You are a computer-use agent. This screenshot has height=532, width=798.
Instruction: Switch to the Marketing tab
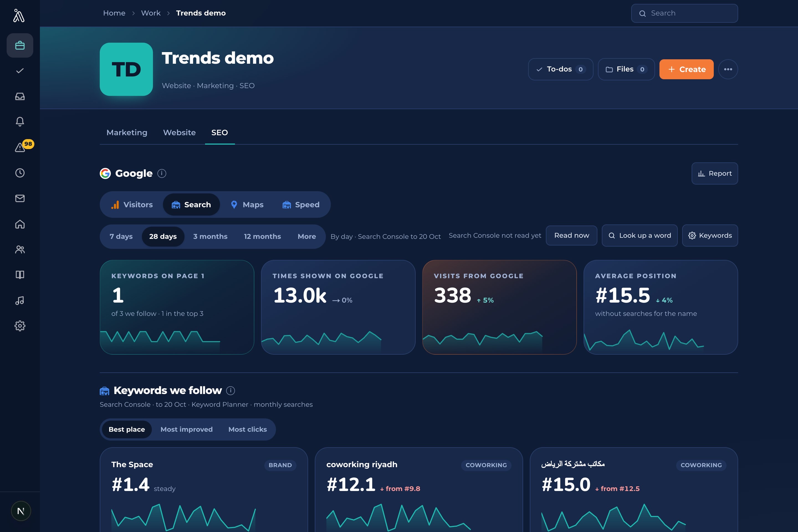[127, 133]
